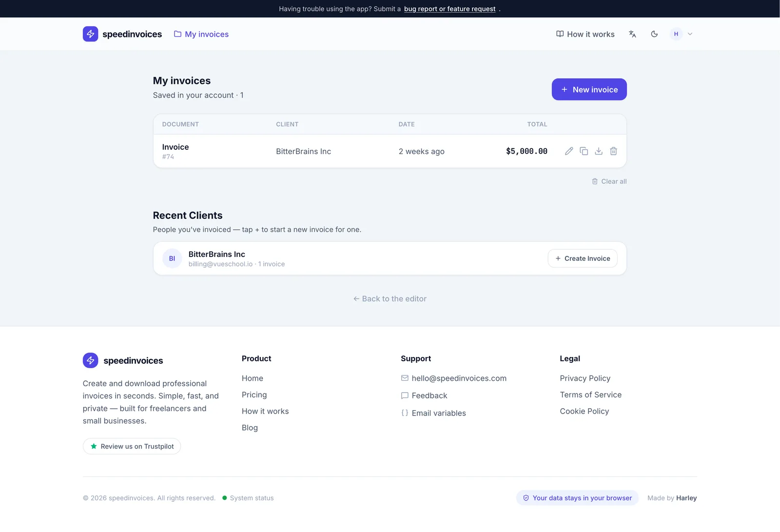Image resolution: width=780 pixels, height=532 pixels.
Task: Toggle dark mode with the moon icon
Action: pos(654,34)
